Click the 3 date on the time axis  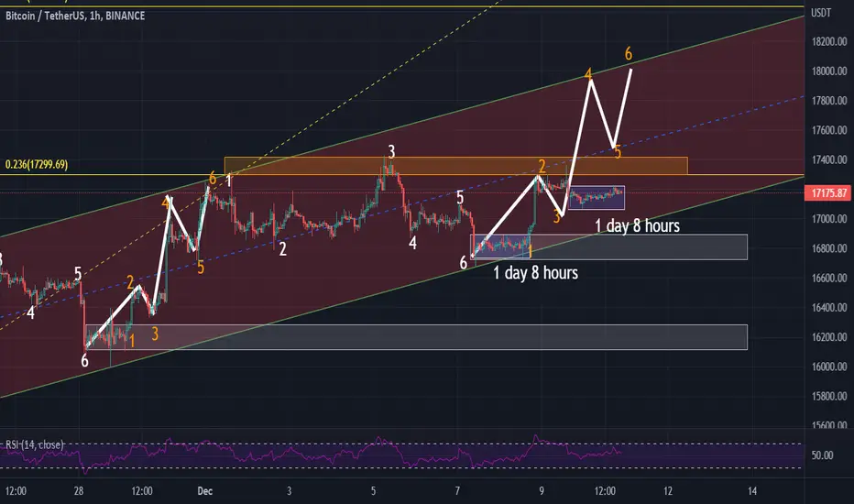click(290, 491)
